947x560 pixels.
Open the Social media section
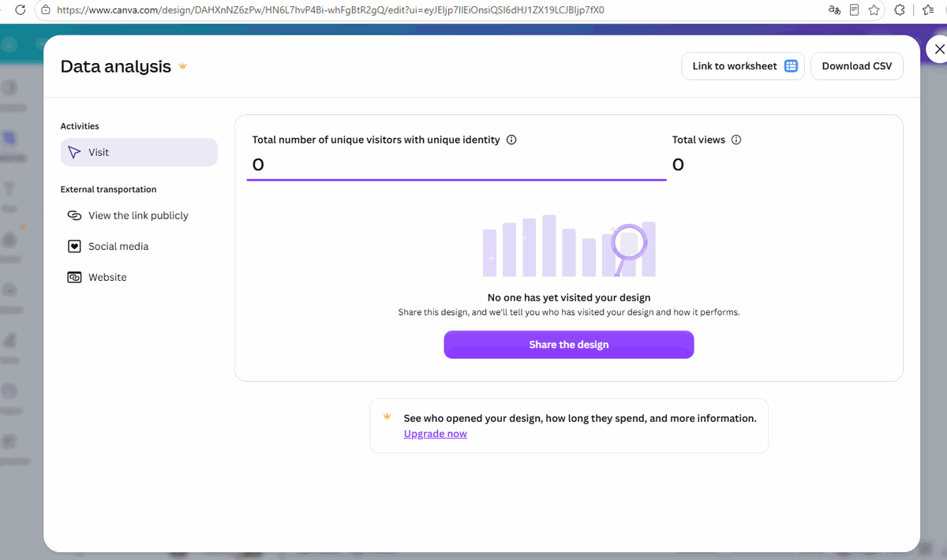139,246
